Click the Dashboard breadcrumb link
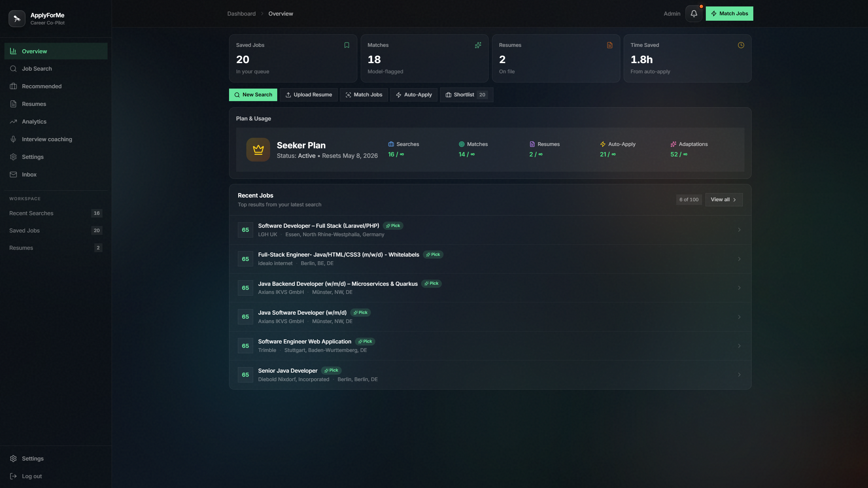868x488 pixels. click(241, 14)
